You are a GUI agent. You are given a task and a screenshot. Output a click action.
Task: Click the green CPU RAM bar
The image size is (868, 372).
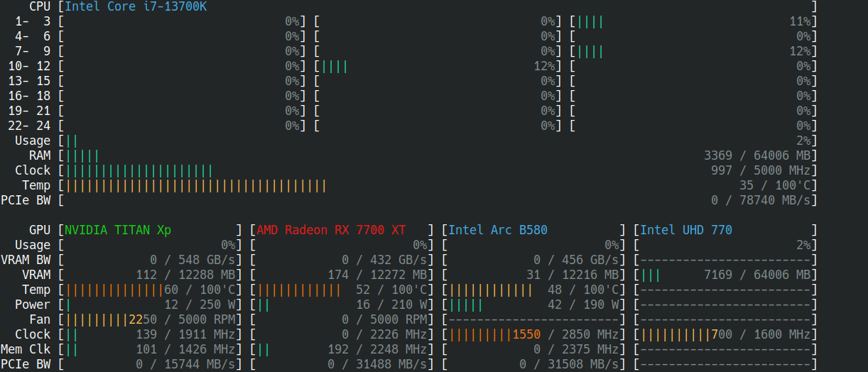click(82, 155)
